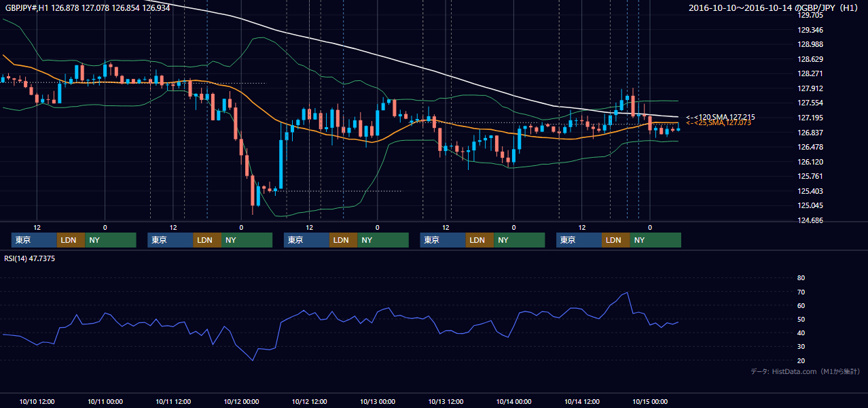Screen dimensions: 868x408
Task: Click the 10/12 12:00 time label
Action: point(309,401)
